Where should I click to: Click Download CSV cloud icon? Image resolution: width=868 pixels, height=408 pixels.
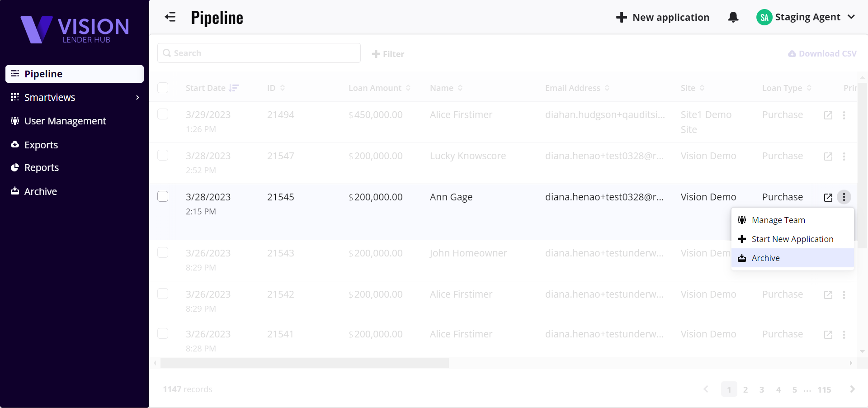[x=792, y=54]
